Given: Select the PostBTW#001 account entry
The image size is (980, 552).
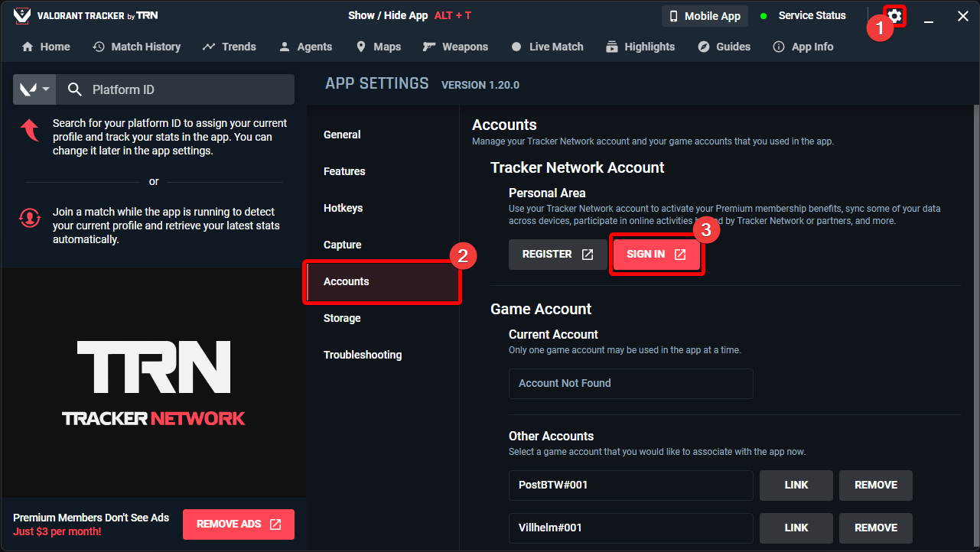Looking at the screenshot, I should tap(631, 485).
